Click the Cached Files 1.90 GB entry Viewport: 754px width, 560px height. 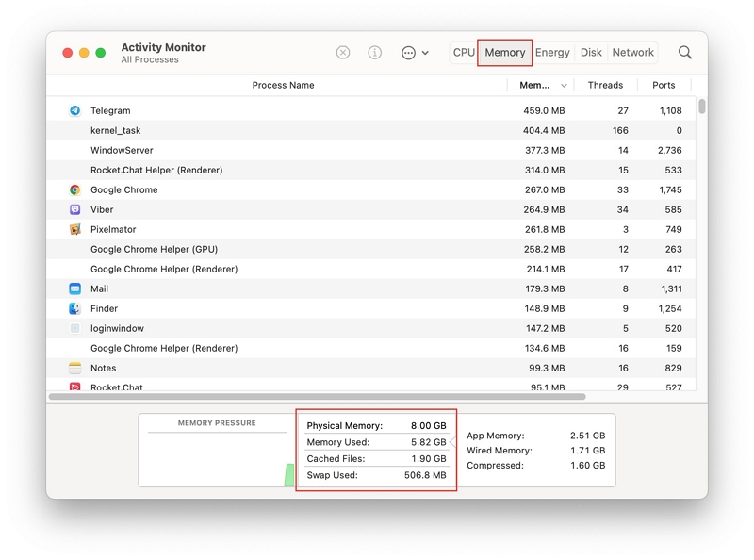376,458
